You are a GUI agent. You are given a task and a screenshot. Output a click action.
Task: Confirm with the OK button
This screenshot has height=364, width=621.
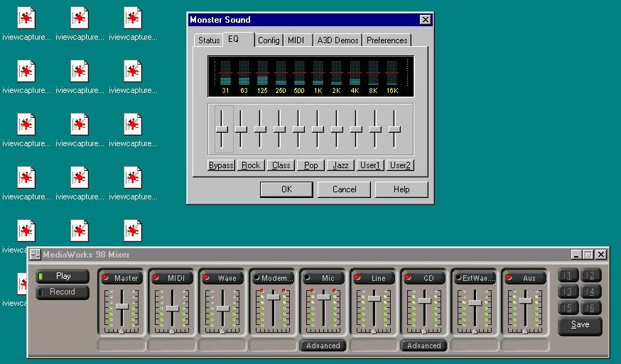click(286, 189)
